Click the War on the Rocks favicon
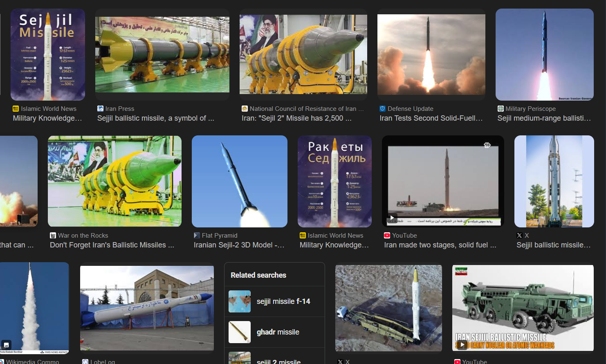Image resolution: width=606 pixels, height=364 pixels. (53, 236)
